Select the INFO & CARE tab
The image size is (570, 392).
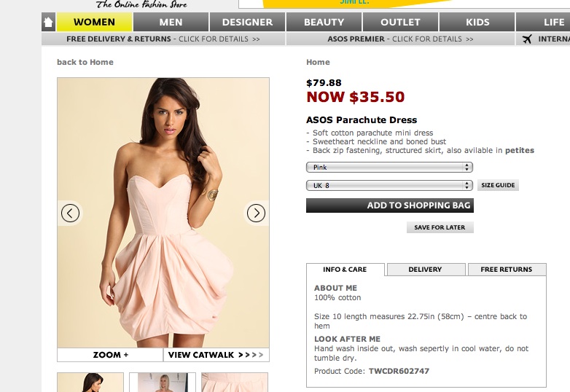(345, 270)
